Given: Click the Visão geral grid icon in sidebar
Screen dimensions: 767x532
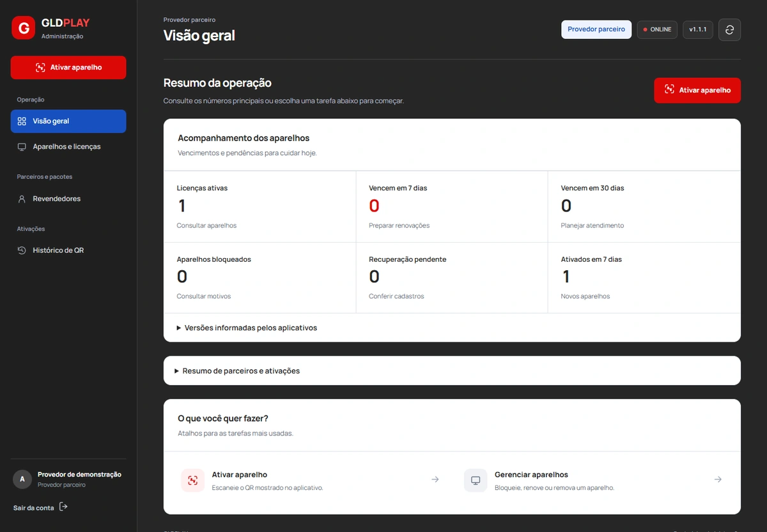Looking at the screenshot, I should click(x=22, y=121).
